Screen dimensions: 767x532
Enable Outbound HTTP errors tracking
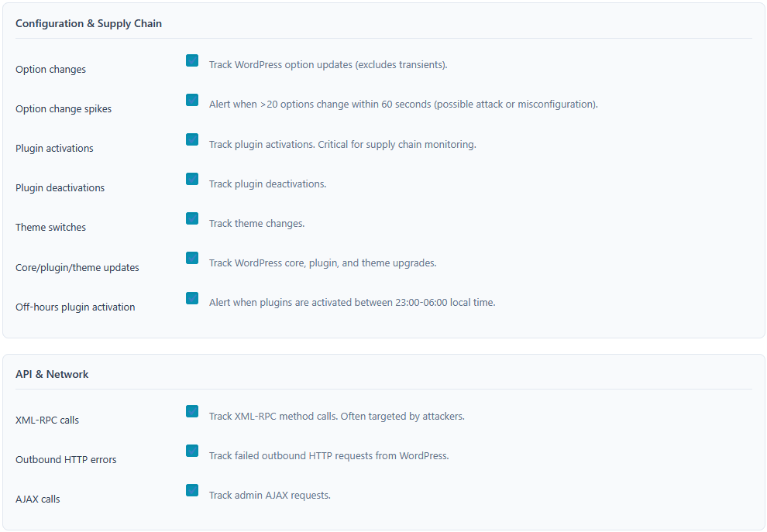click(191, 450)
